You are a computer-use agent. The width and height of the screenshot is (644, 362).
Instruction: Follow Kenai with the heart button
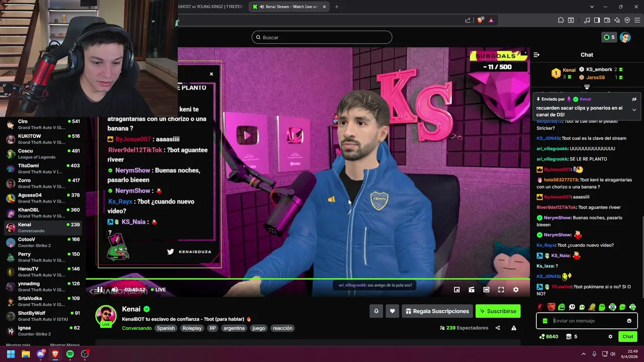tap(392, 311)
